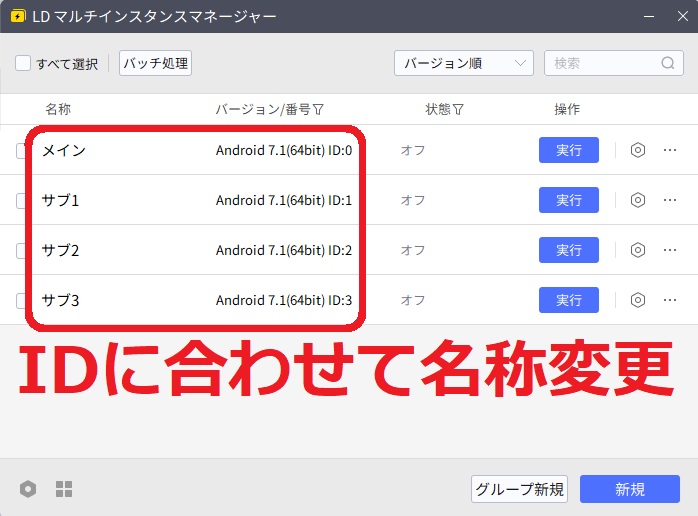Open settings gear for サブ3 instance
Screen dimensions: 698x516
tap(638, 300)
